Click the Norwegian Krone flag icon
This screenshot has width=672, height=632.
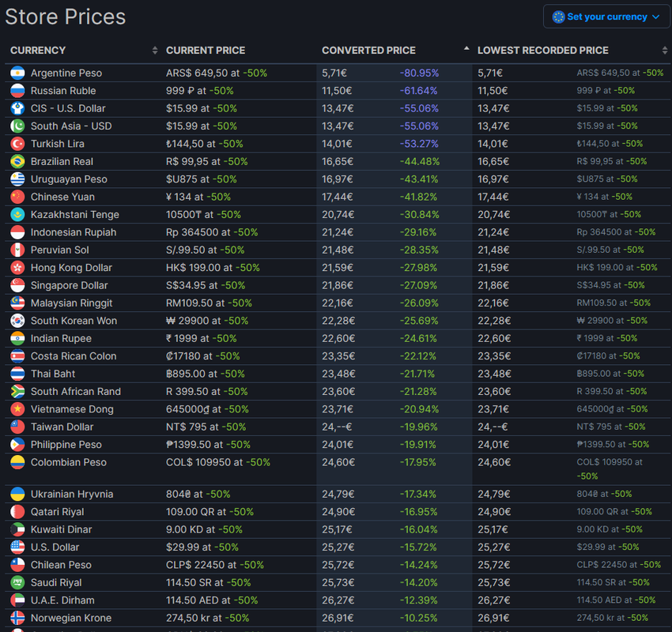tap(17, 618)
